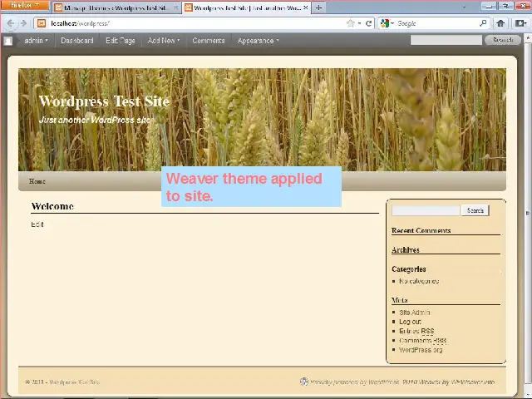The height and width of the screenshot is (399, 532).
Task: Click the admin avatar icon
Action: pyautogui.click(x=8, y=41)
